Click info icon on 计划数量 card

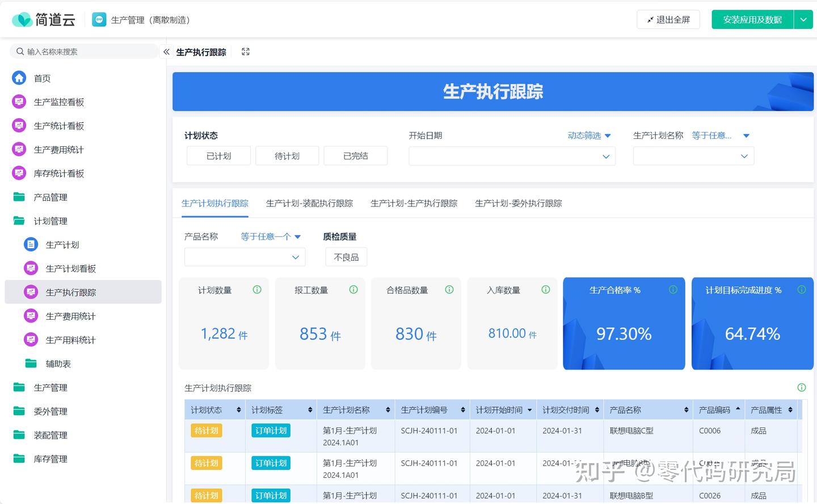click(x=257, y=290)
